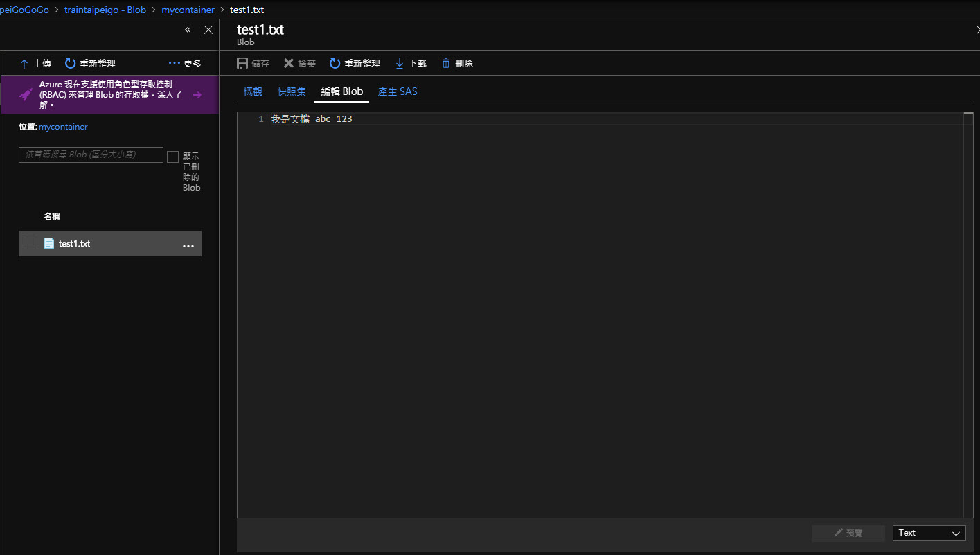980x555 pixels.
Task: Place cursor in line 1 of editor
Action: [616, 119]
